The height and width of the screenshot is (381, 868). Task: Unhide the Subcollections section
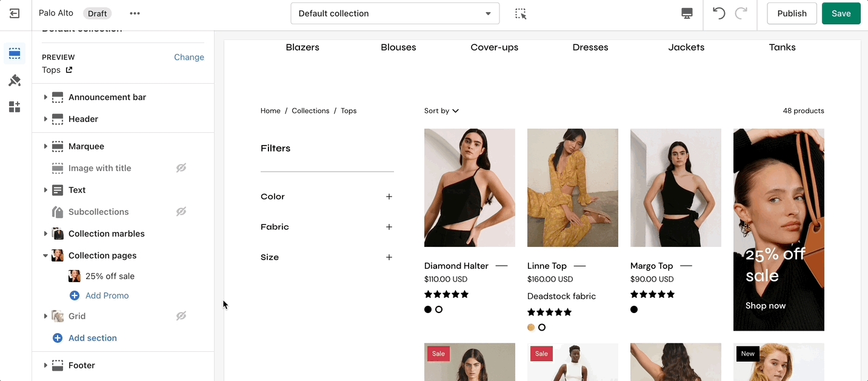pos(181,212)
